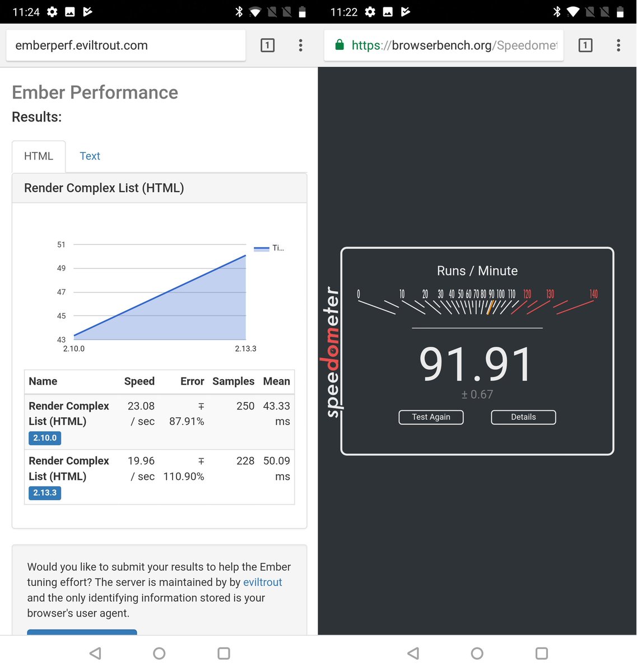This screenshot has width=637, height=672.
Task: Tap secure lock icon in browserbench address bar
Action: point(340,45)
